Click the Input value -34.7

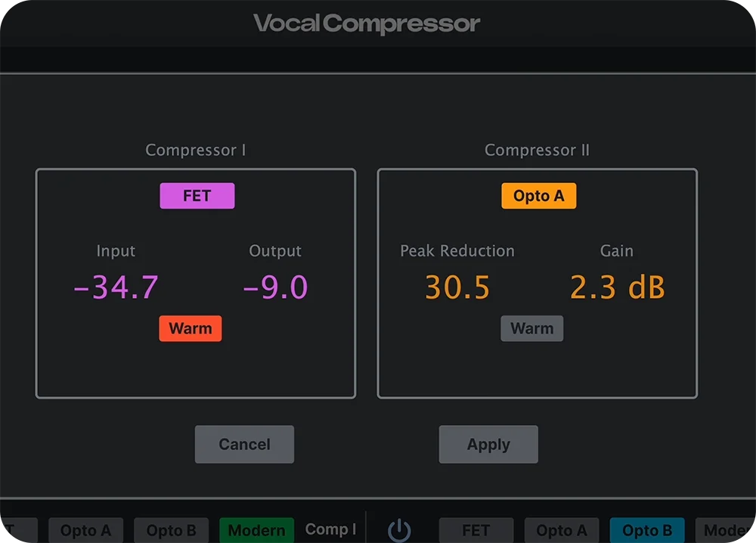tap(116, 287)
